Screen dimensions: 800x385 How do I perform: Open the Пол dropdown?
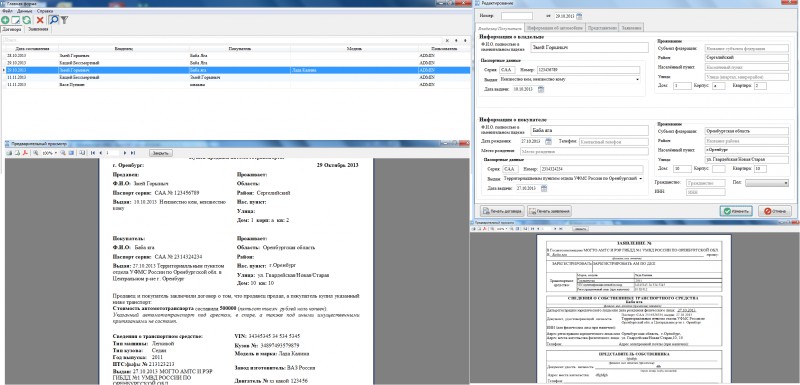pyautogui.click(x=767, y=183)
